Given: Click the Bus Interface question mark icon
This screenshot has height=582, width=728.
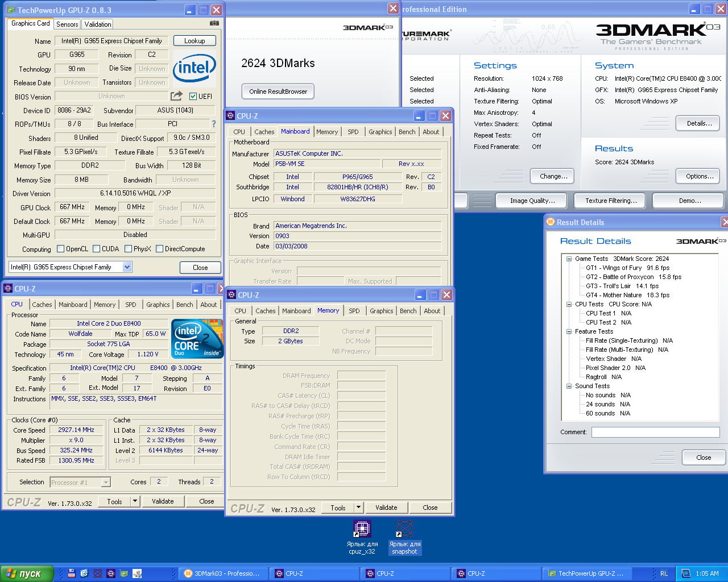Looking at the screenshot, I should (214, 124).
